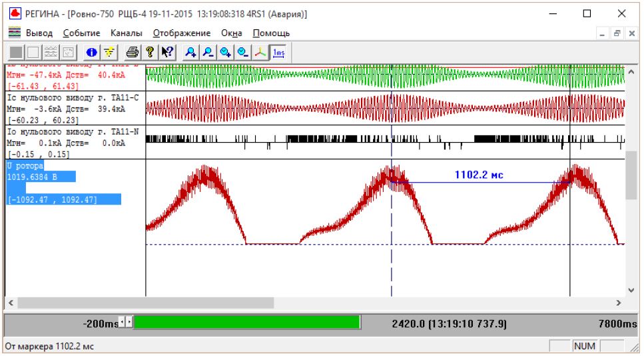Activate the context help arrow-question icon
Viewport: 644px width, 356px height.
(x=167, y=53)
